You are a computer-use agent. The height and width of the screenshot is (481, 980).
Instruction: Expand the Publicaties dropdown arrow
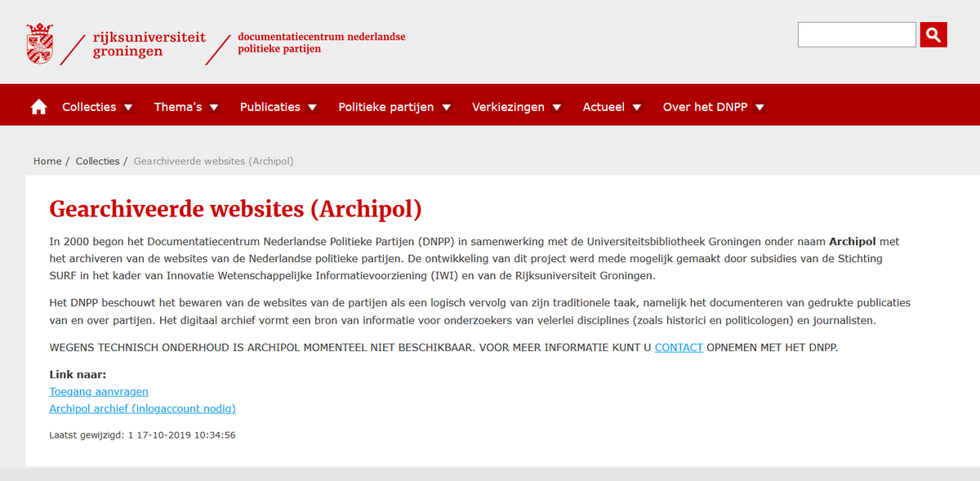313,107
